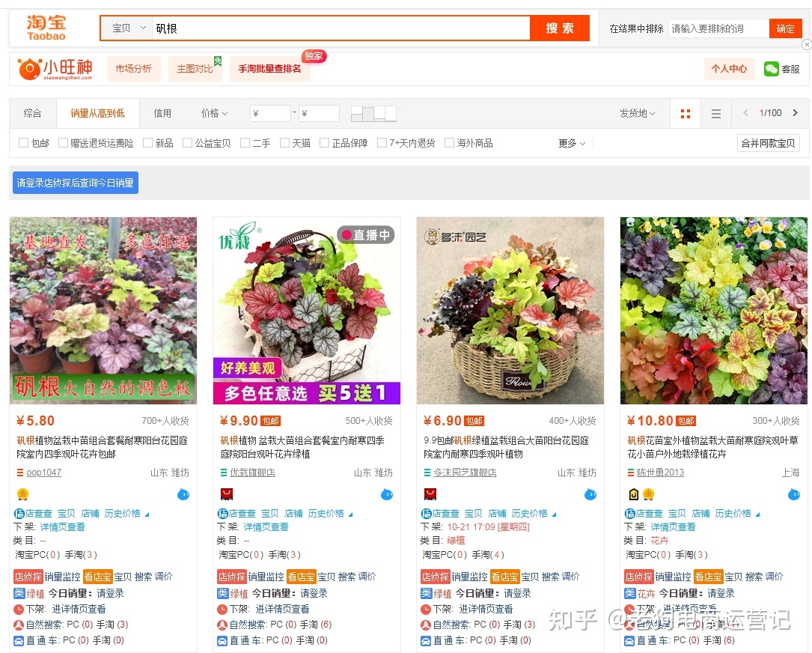The image size is (812, 653).
Task: Switch to list view layout
Action: 715,113
